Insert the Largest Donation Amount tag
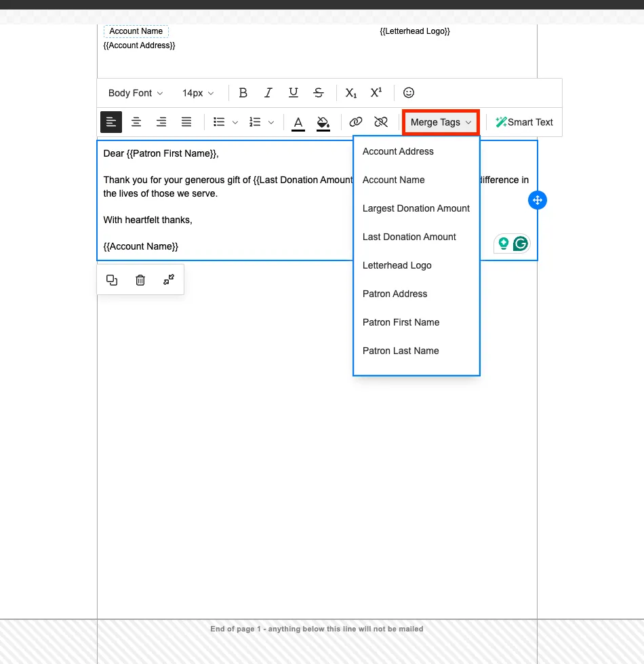Image resolution: width=644 pixels, height=664 pixels. click(x=416, y=208)
